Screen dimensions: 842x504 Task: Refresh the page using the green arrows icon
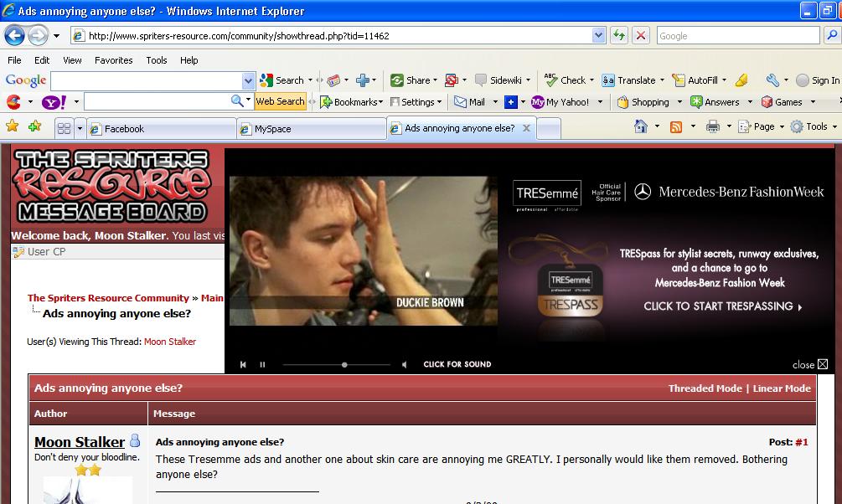(x=619, y=36)
